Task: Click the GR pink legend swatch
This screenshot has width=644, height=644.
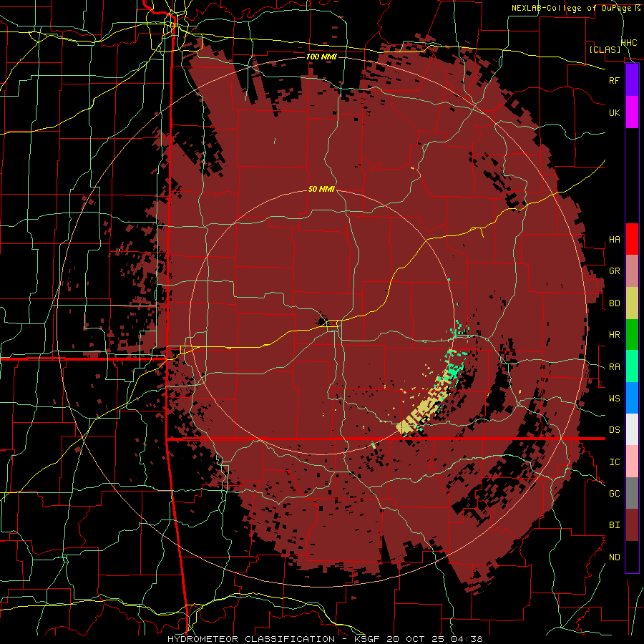Action: 632,271
